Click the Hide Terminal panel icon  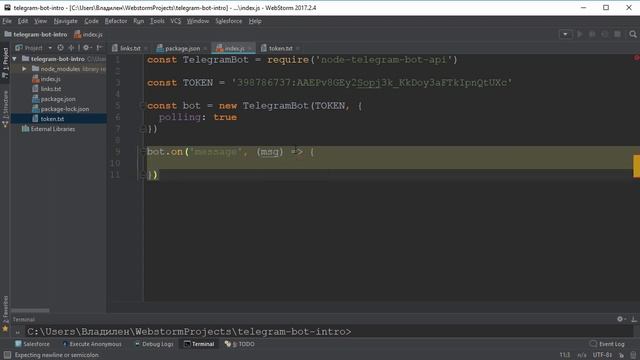(x=633, y=319)
